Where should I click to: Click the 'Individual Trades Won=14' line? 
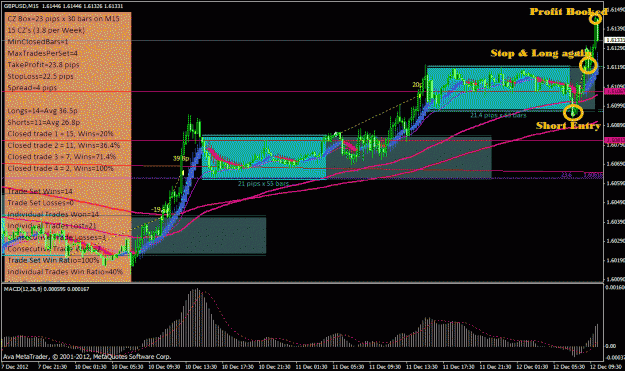[53, 214]
